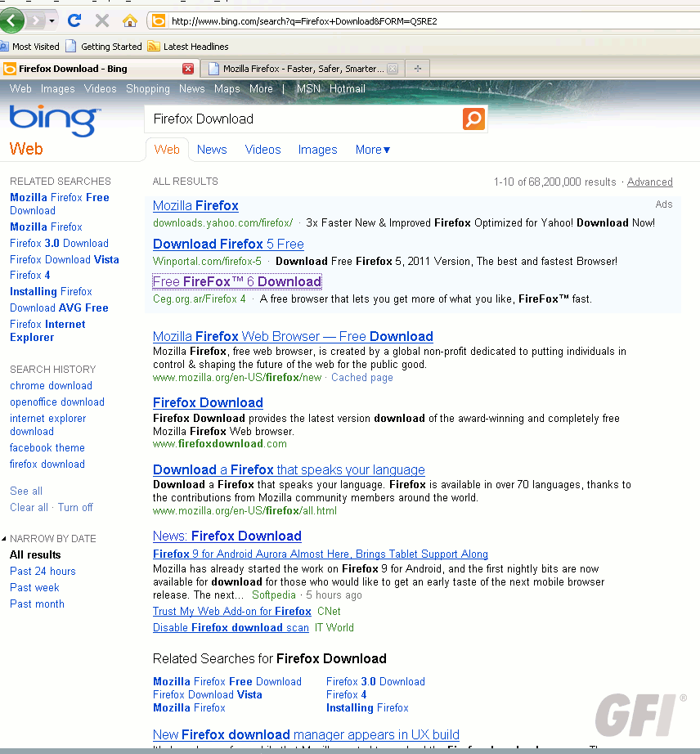Click the MSN link in top bar
Image resolution: width=700 pixels, height=754 pixels.
308,89
